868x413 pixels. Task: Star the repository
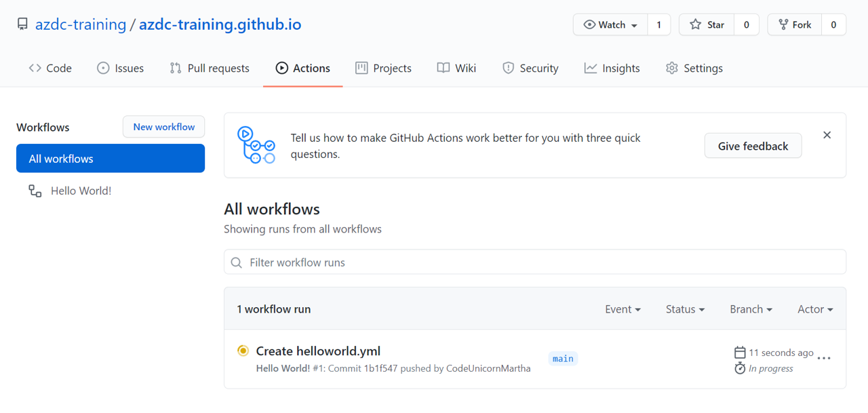pos(707,24)
